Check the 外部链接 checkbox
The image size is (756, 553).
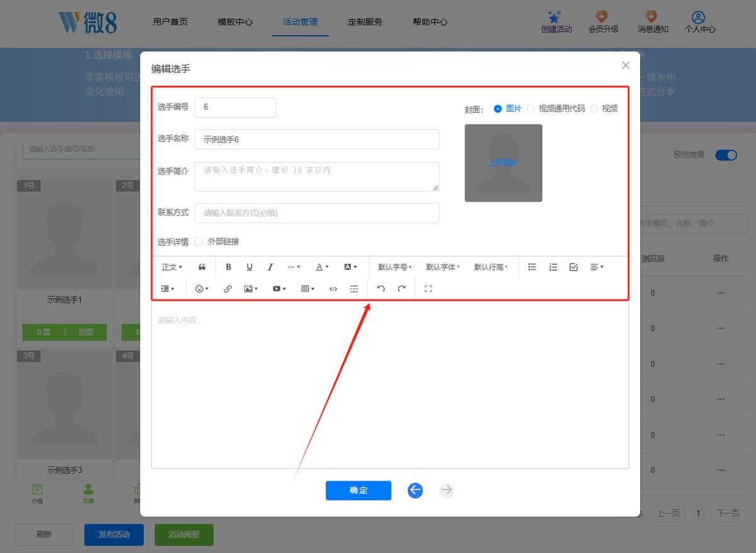pos(198,241)
